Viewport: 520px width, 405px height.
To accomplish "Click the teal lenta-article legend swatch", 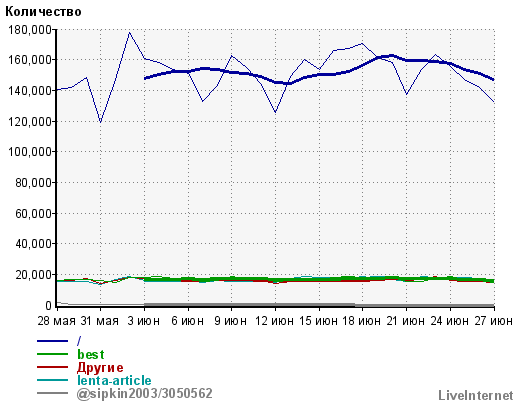I will [52, 380].
